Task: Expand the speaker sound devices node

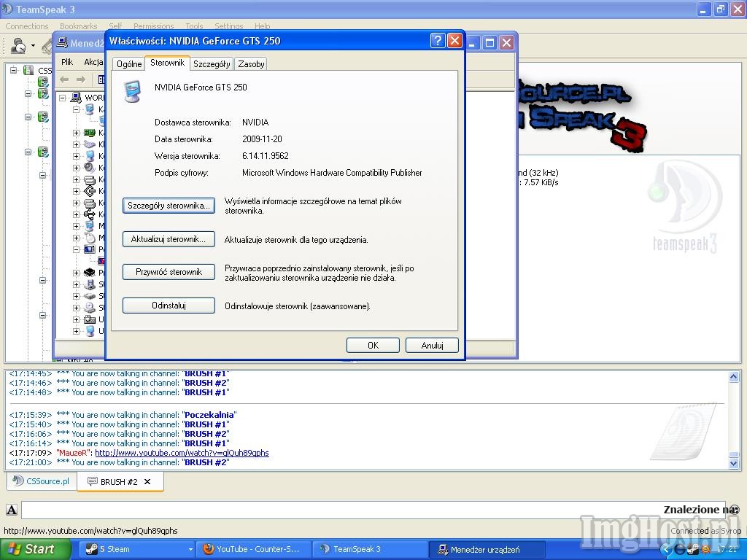Action: coord(76,168)
